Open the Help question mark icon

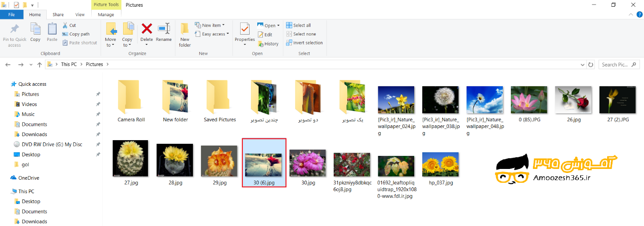pos(640,15)
